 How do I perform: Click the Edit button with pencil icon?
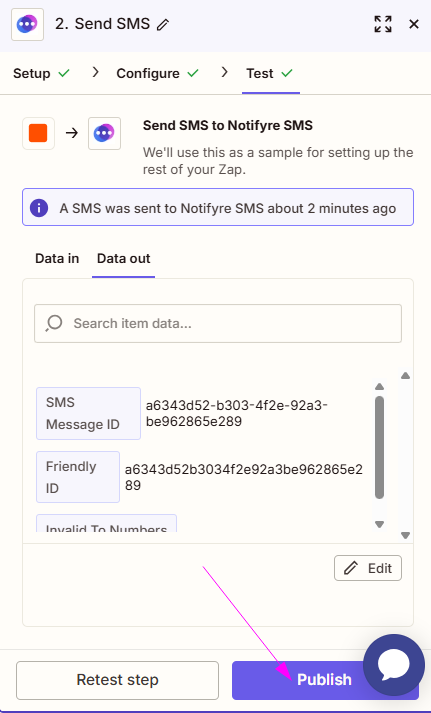(368, 568)
